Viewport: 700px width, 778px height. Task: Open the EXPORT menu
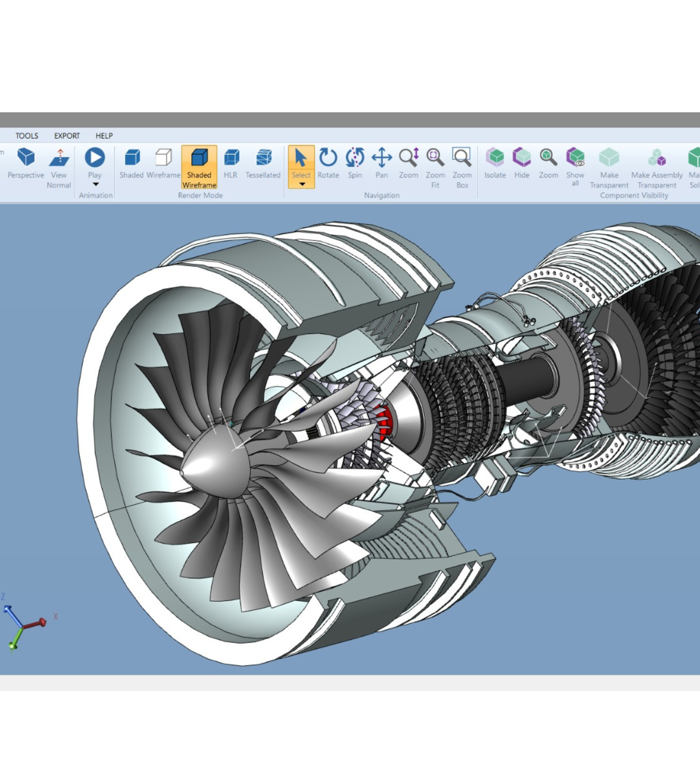[x=67, y=136]
